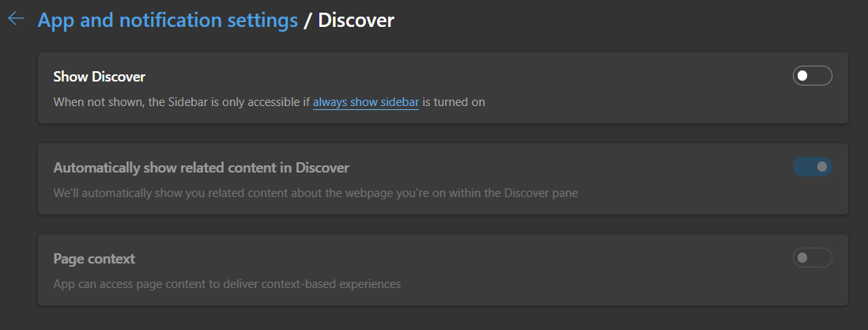
Task: Click the Page context heading
Action: click(x=94, y=259)
